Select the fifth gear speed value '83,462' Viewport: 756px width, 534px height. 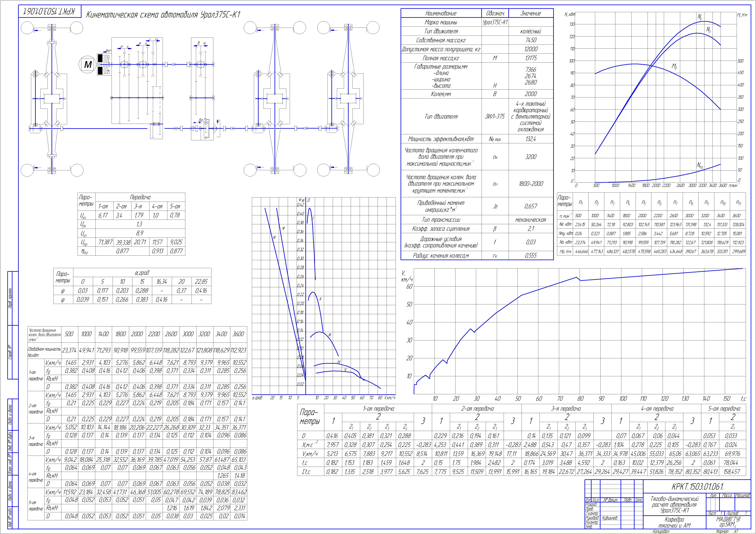click(238, 492)
